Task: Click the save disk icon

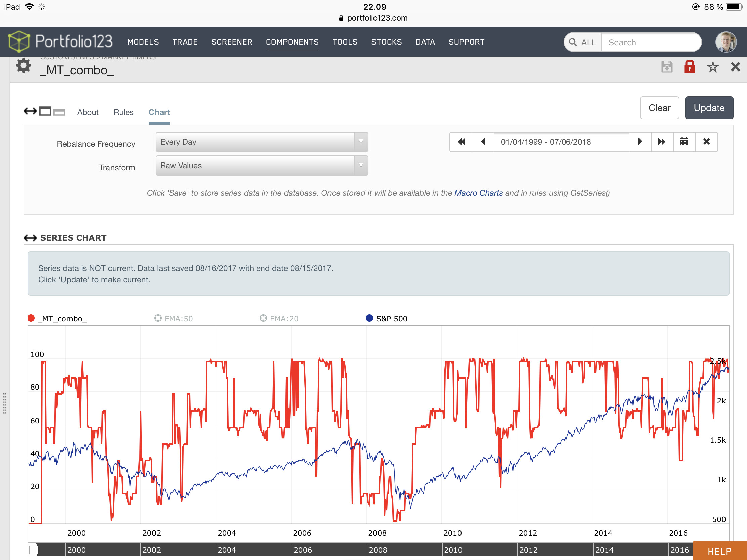Action: tap(667, 67)
